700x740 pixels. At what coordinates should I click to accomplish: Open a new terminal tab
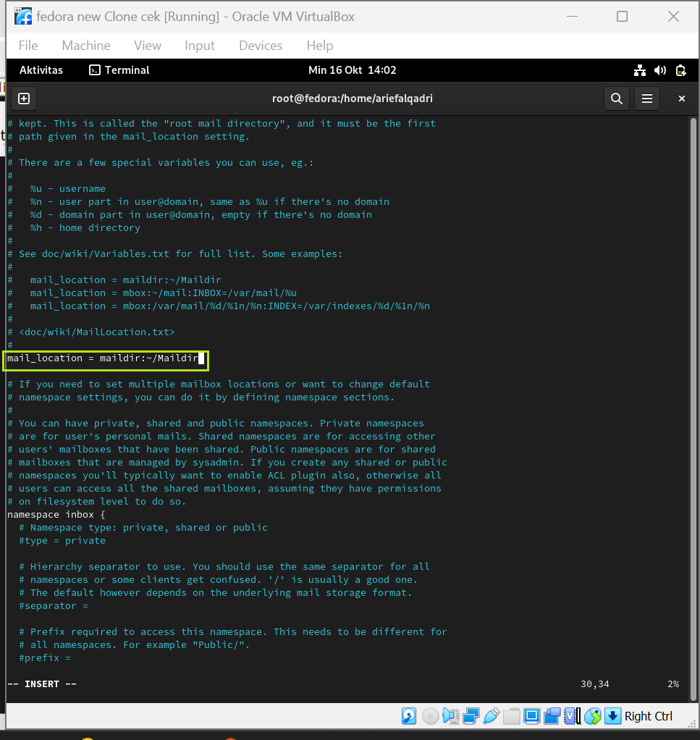tap(24, 98)
